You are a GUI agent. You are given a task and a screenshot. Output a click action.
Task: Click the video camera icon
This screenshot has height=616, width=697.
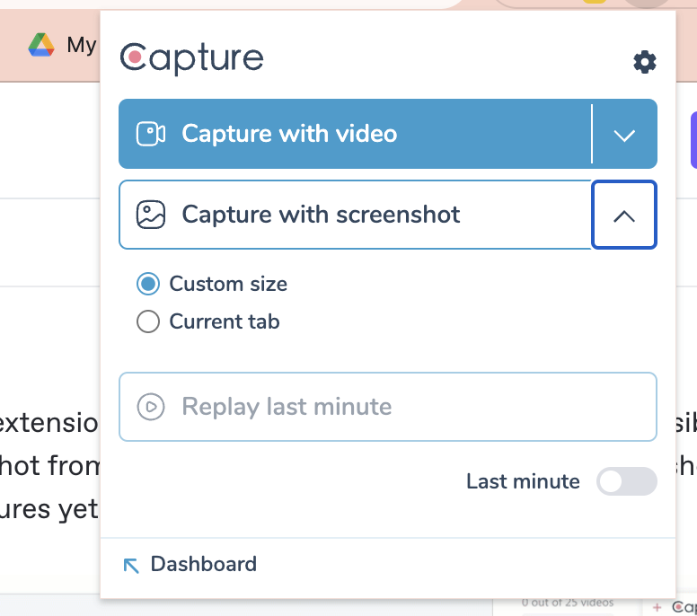[x=150, y=134]
